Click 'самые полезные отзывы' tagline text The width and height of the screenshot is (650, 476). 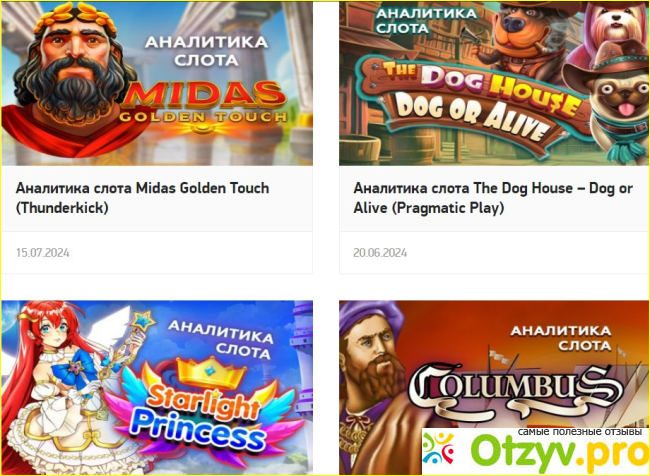580,432
